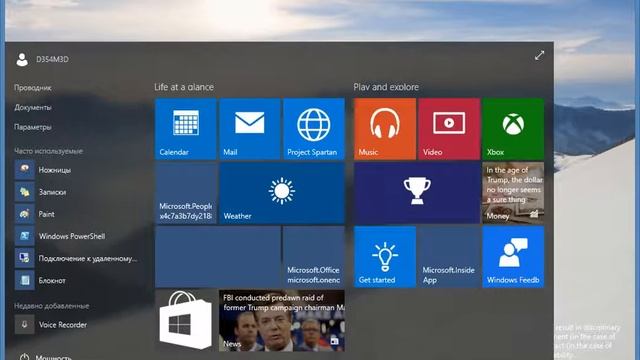Launch Блокнот notepad icon
Screen dimensions: 640x360
24,280
